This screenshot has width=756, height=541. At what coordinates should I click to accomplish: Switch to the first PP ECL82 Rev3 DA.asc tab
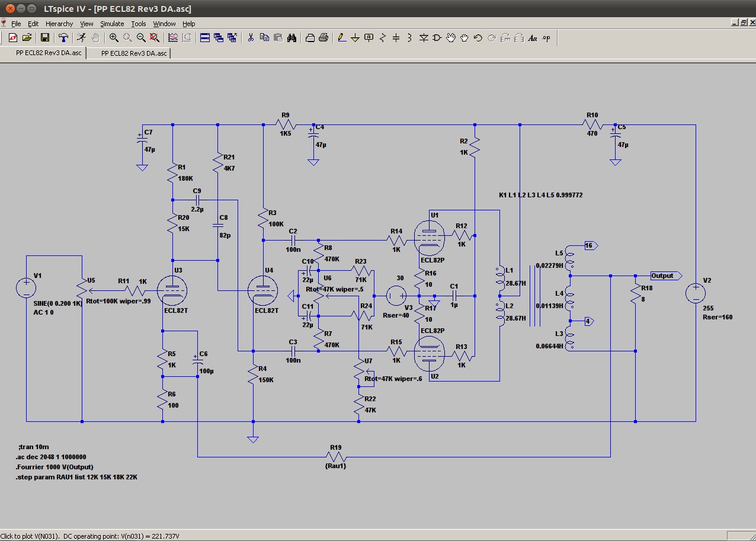coord(44,53)
